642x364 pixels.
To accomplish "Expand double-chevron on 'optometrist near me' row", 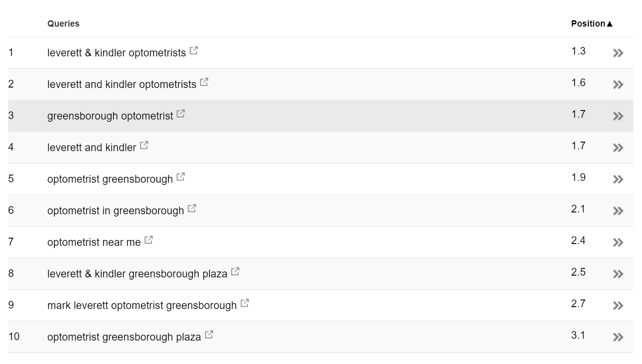I will (618, 242).
